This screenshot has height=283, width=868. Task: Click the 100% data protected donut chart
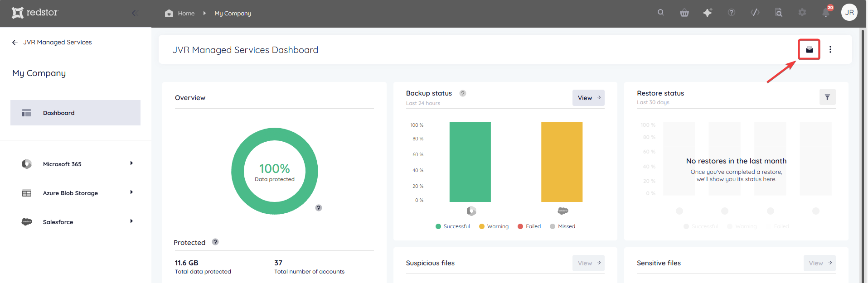point(275,171)
